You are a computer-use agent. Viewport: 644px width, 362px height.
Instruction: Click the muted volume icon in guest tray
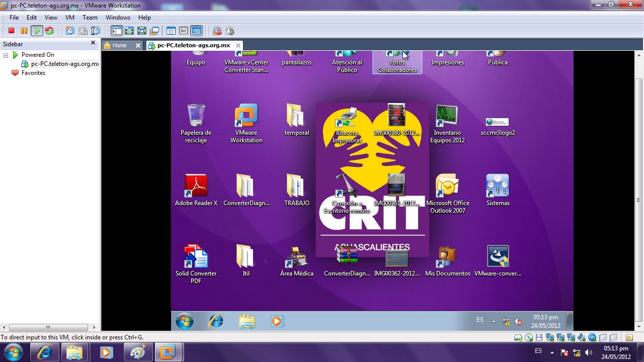pos(518,321)
